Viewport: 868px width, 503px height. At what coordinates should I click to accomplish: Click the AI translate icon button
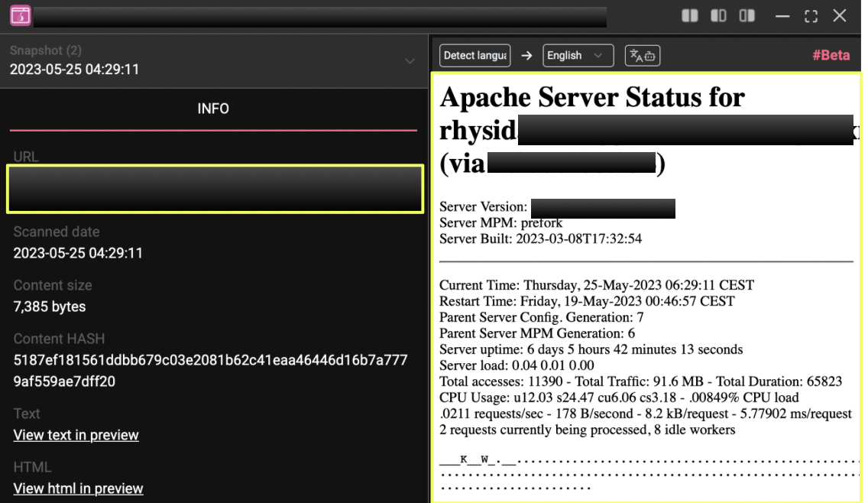643,56
